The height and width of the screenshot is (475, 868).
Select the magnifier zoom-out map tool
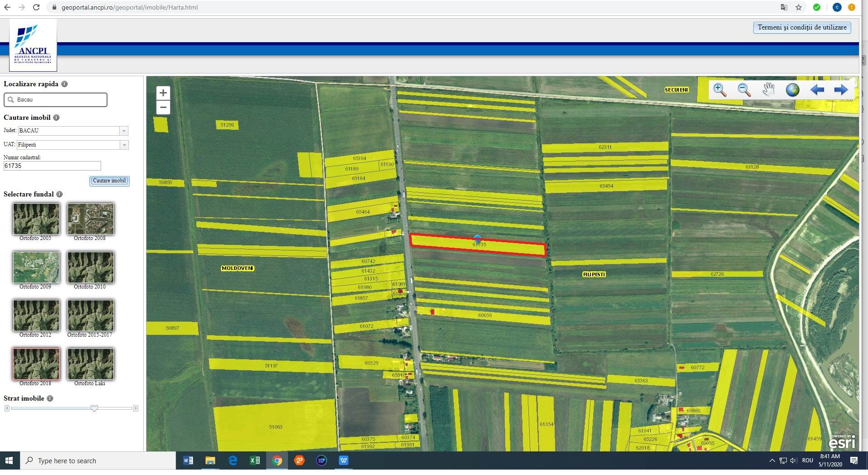[744, 90]
